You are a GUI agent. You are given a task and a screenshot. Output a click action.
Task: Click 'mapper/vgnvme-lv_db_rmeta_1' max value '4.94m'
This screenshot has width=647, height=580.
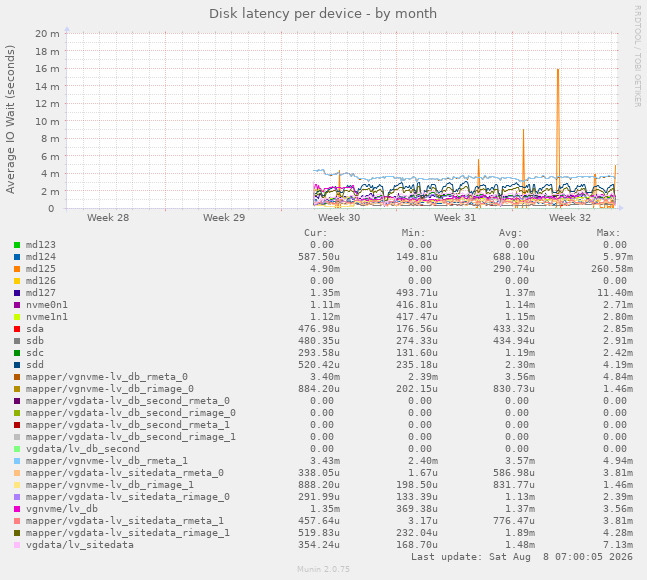coord(617,461)
